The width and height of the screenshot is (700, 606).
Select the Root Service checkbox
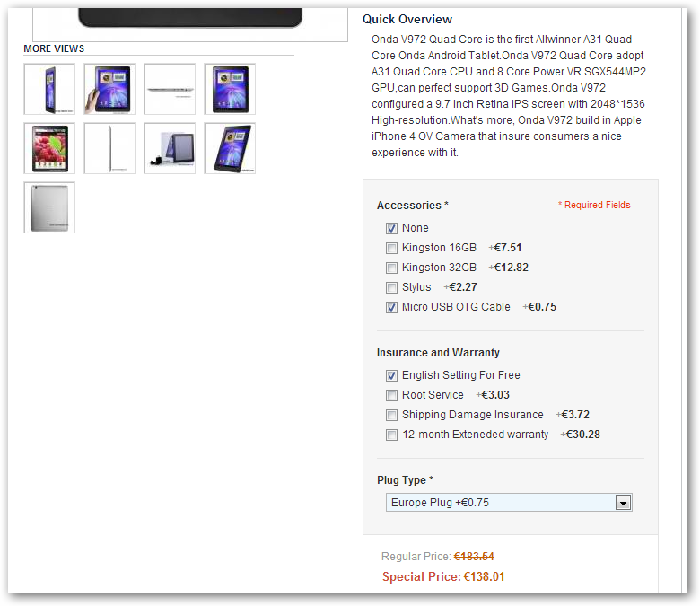[x=391, y=396]
